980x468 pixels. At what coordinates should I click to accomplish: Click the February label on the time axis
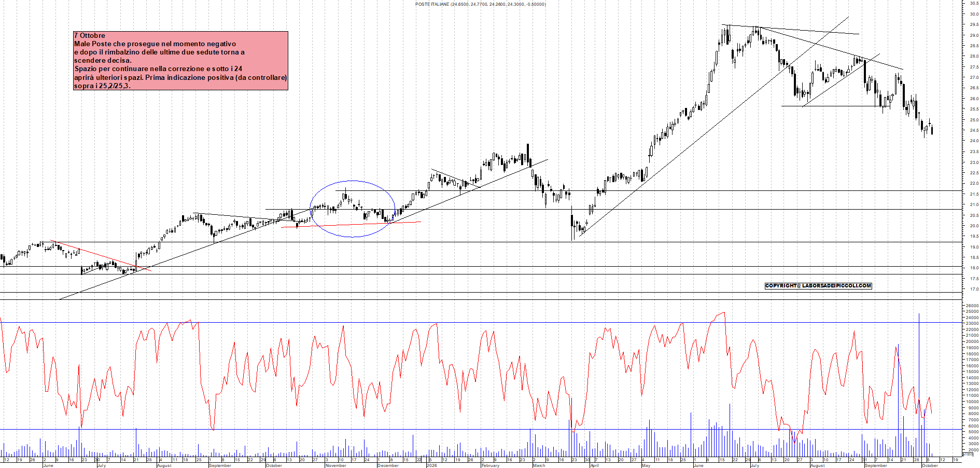pos(491,465)
